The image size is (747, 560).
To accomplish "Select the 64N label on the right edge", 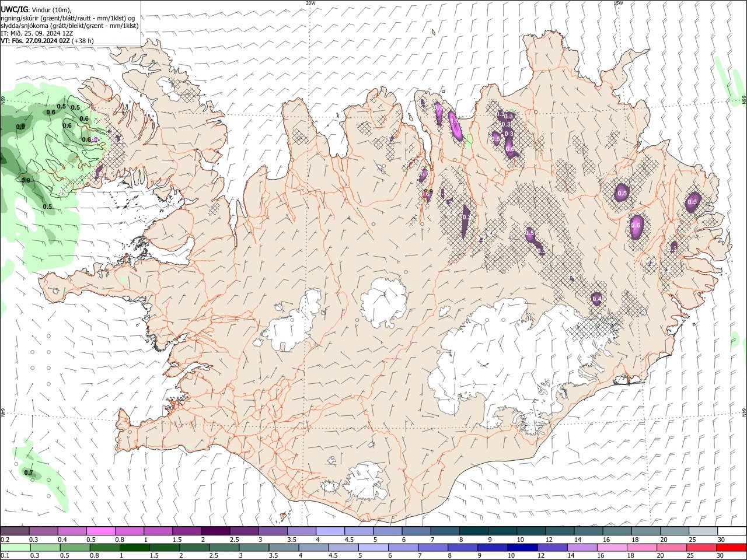I will click(744, 412).
